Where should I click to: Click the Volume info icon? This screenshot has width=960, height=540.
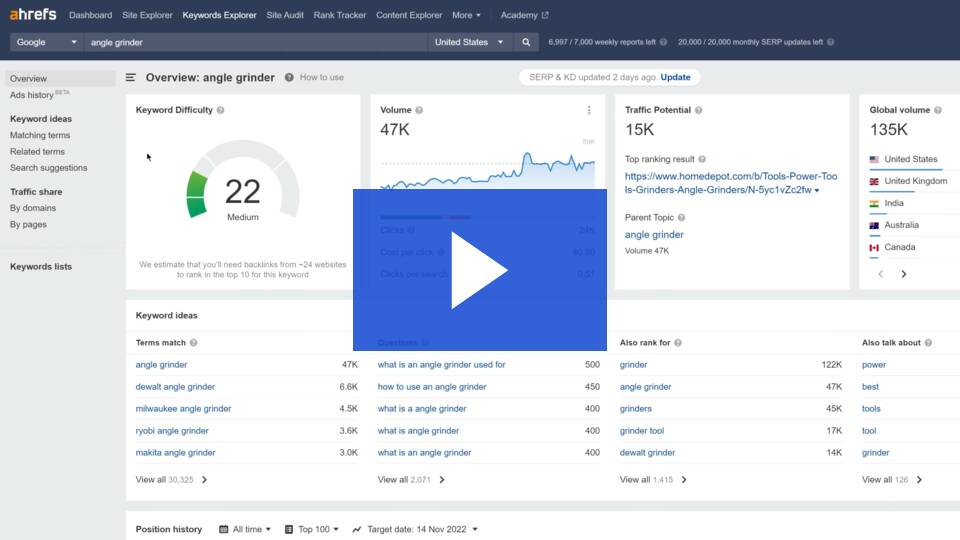[x=419, y=110]
